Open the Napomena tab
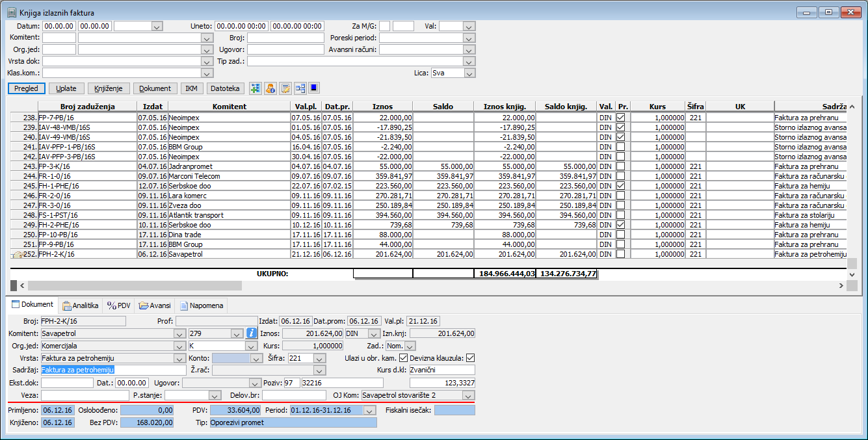Image resolution: width=868 pixels, height=440 pixels. [202, 305]
